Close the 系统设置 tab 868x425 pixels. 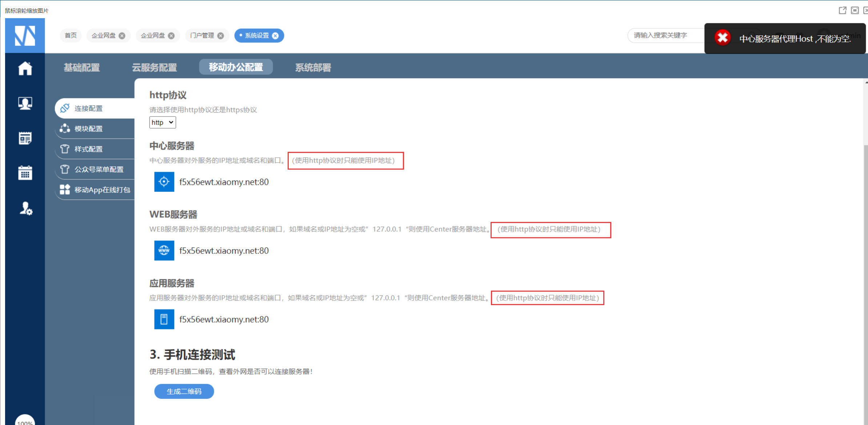[275, 36]
